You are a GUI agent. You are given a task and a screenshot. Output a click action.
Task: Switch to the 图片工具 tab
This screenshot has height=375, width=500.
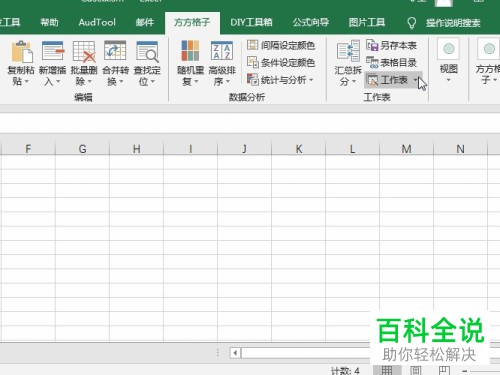pyautogui.click(x=367, y=22)
